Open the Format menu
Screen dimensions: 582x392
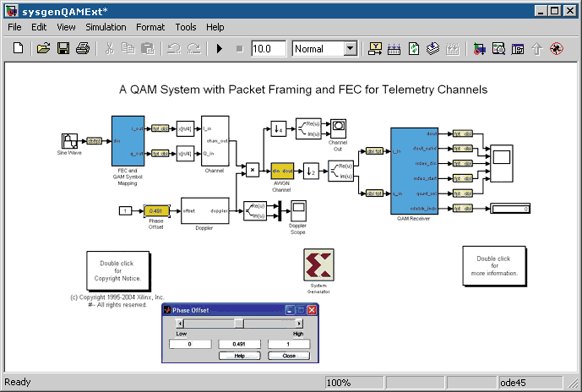(150, 27)
